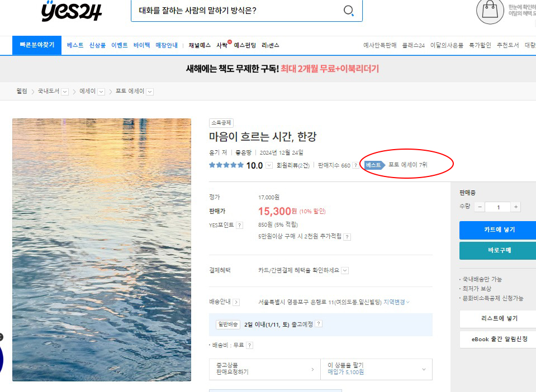Screen dimensions: 536x392
Task: Expand the 10.0 rating dropdown arrow
Action: coord(269,166)
